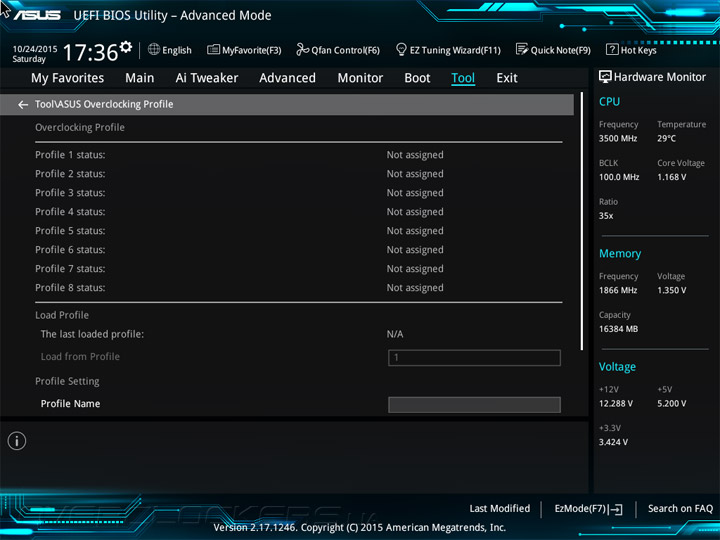Screen dimensions: 720x540
Task: Click the Load from Profile input field
Action: [x=474, y=358]
